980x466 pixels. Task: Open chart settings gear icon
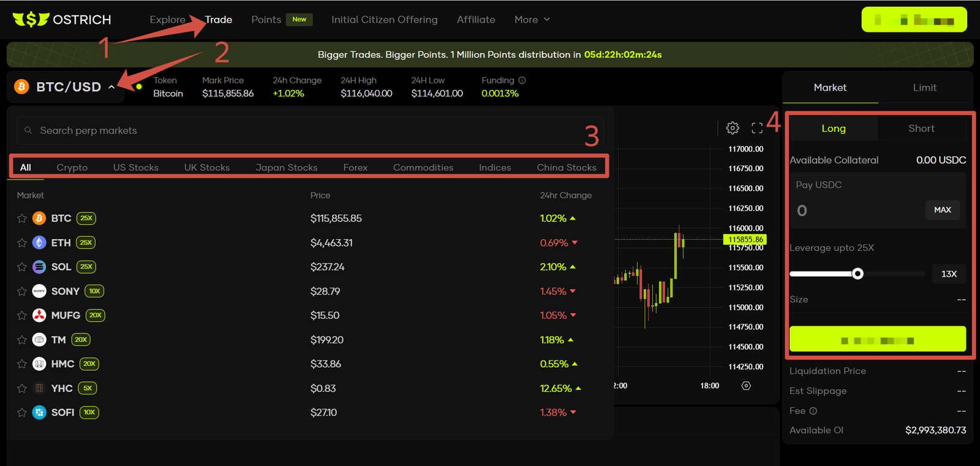(733, 128)
